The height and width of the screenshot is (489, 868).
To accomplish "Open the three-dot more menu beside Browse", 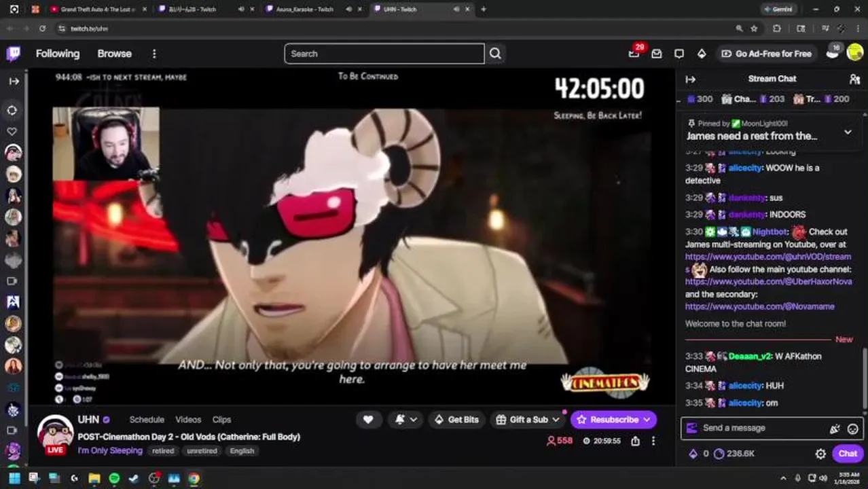I will click(x=154, y=54).
